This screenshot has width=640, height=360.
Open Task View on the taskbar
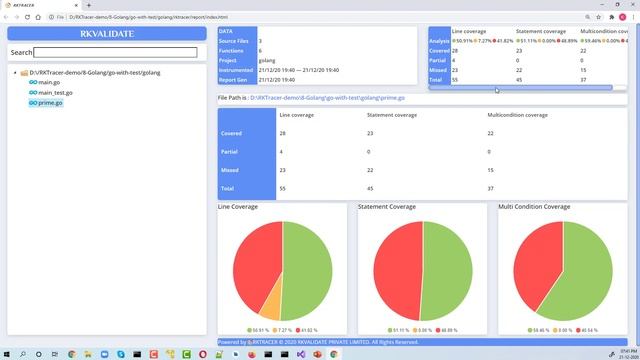pyautogui.click(x=55, y=354)
